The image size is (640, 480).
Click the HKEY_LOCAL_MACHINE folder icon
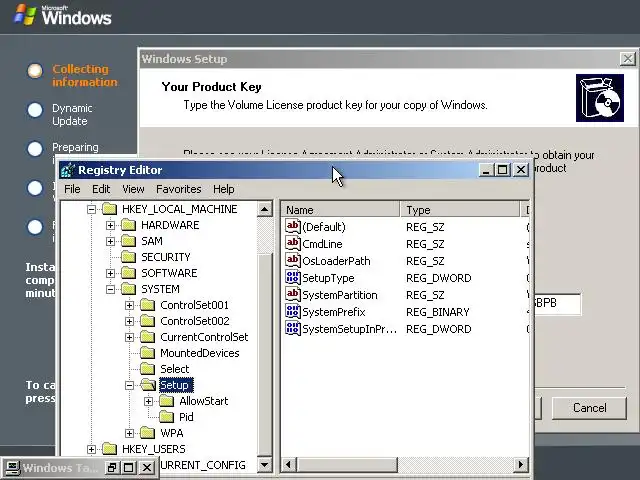(x=109, y=209)
